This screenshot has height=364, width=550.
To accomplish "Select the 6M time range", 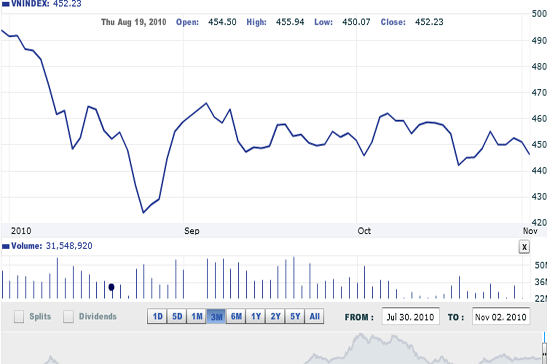I will pyautogui.click(x=236, y=317).
